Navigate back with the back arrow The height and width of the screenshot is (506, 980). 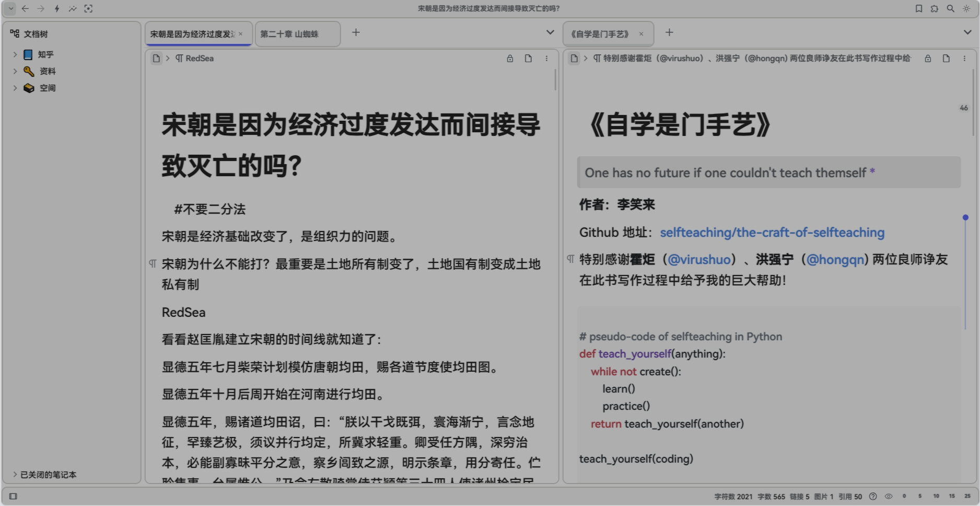pyautogui.click(x=25, y=8)
